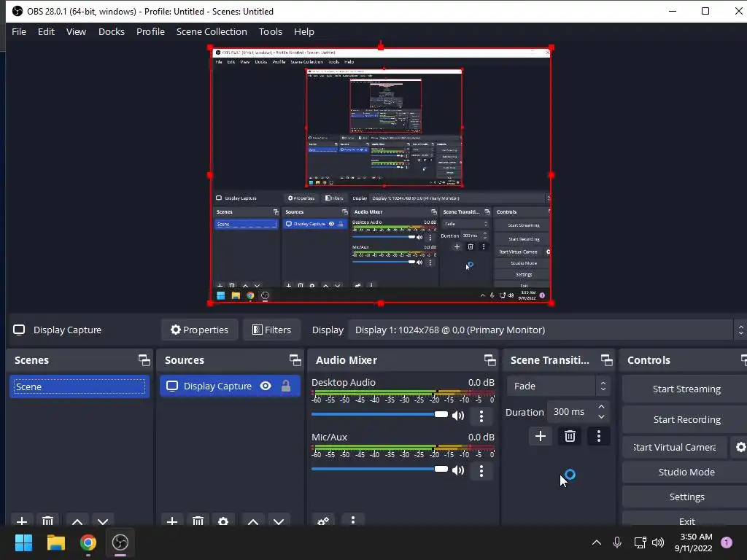Screen dimensions: 747x560
Task: Add a new scene with plus icon
Action: click(x=21, y=521)
